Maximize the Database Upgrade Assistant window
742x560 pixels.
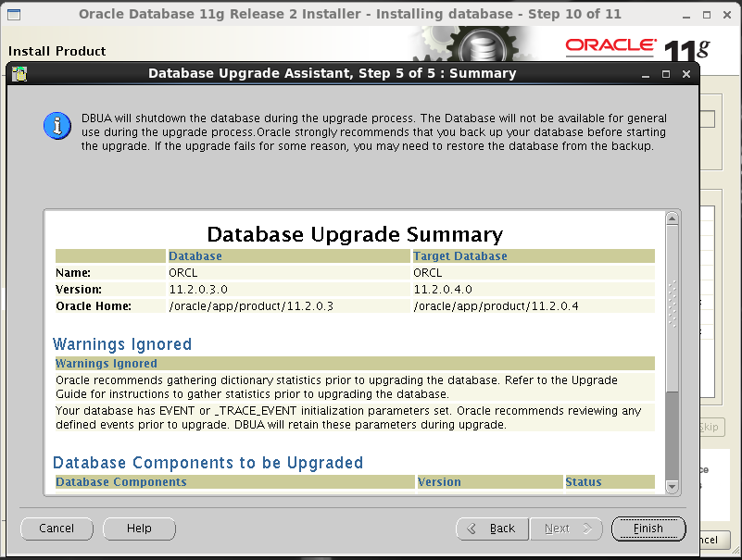point(666,74)
